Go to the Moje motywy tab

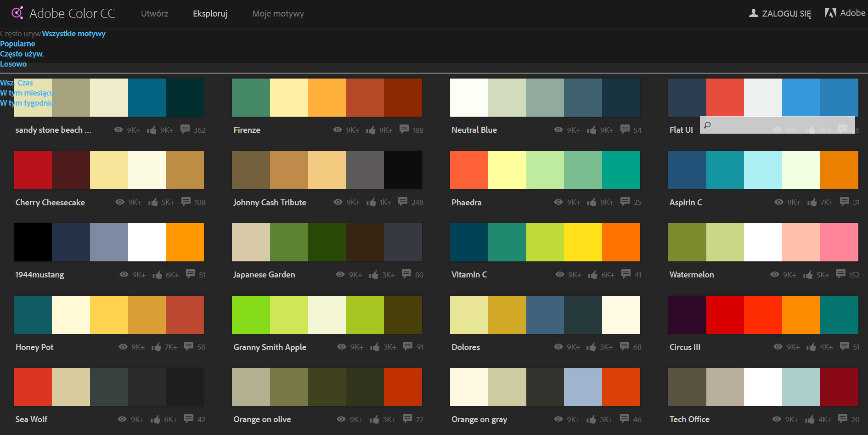pyautogui.click(x=278, y=14)
